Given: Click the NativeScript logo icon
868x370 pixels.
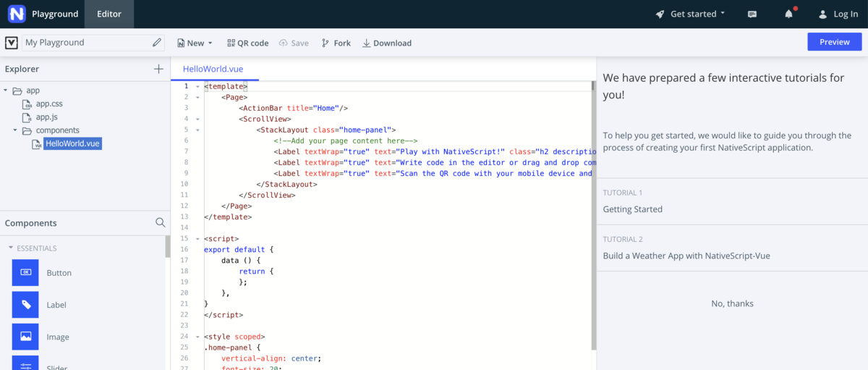Looking at the screenshot, I should [17, 14].
